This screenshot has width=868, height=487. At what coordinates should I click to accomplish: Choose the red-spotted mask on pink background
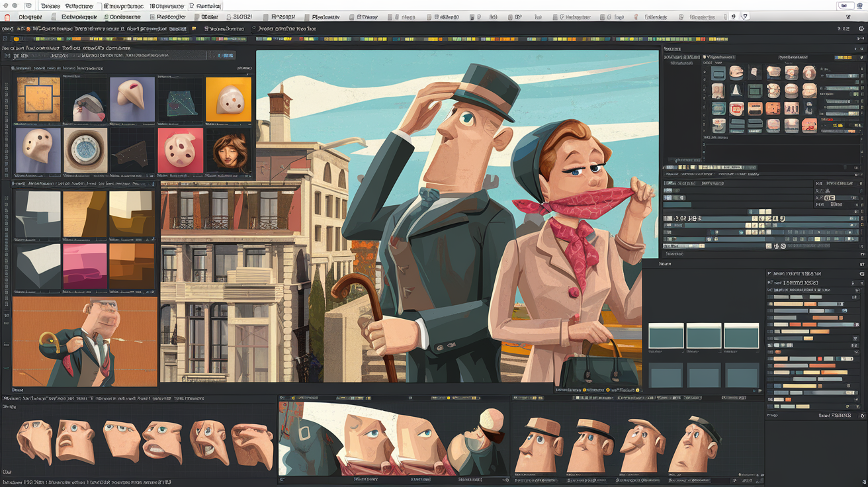click(180, 151)
